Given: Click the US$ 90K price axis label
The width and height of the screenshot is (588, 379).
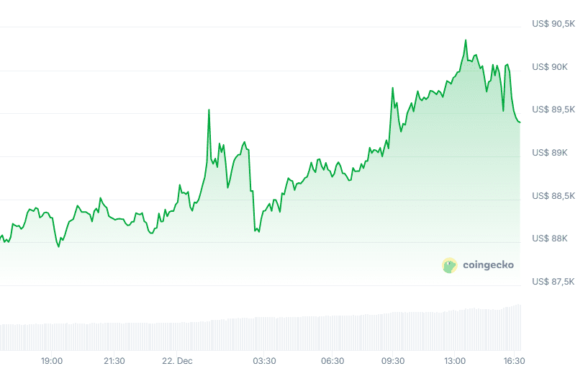Looking at the screenshot, I should pos(550,67).
